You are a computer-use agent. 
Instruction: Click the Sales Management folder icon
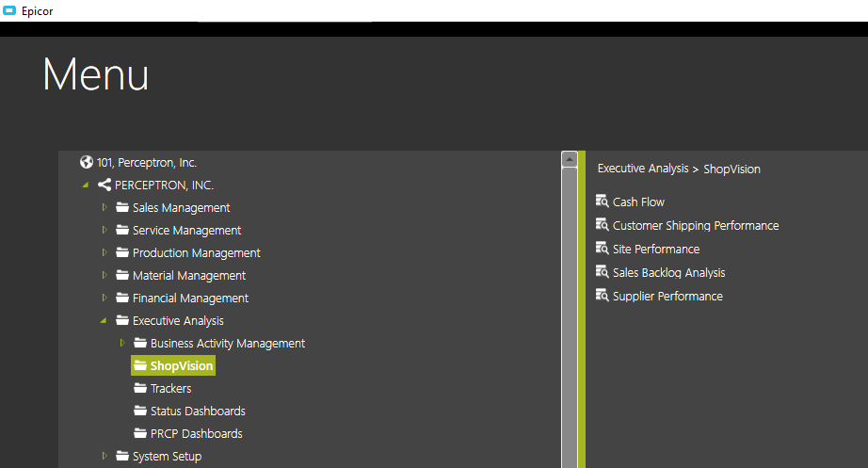point(122,207)
